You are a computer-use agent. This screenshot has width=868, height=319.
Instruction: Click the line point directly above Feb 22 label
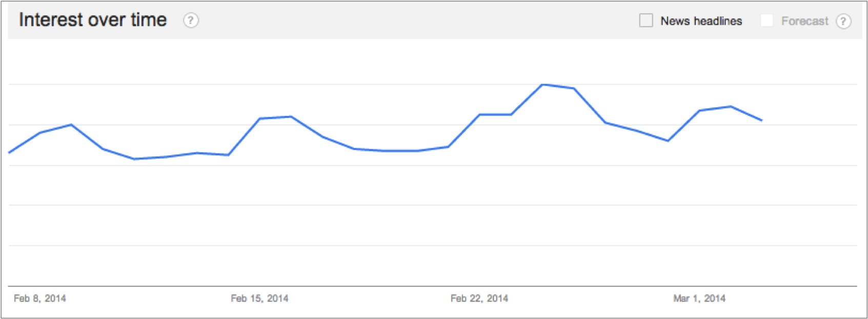(x=480, y=114)
